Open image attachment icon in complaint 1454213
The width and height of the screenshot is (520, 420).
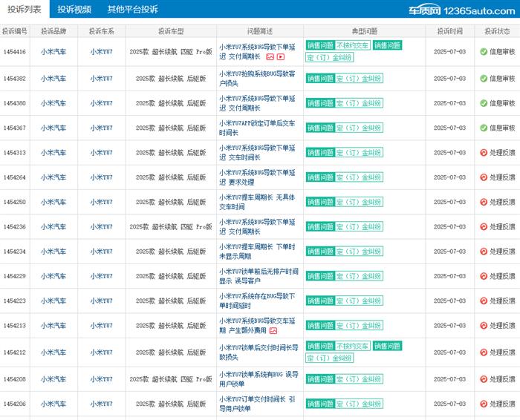273,330
